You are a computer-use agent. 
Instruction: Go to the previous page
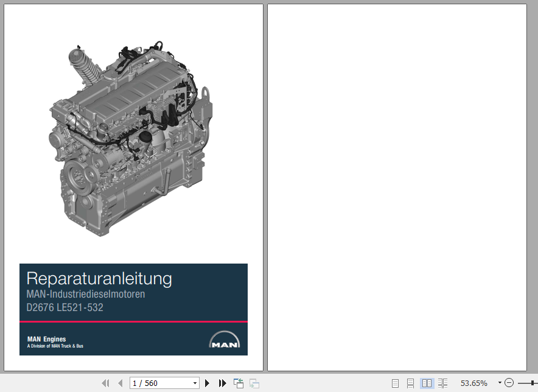pos(120,383)
